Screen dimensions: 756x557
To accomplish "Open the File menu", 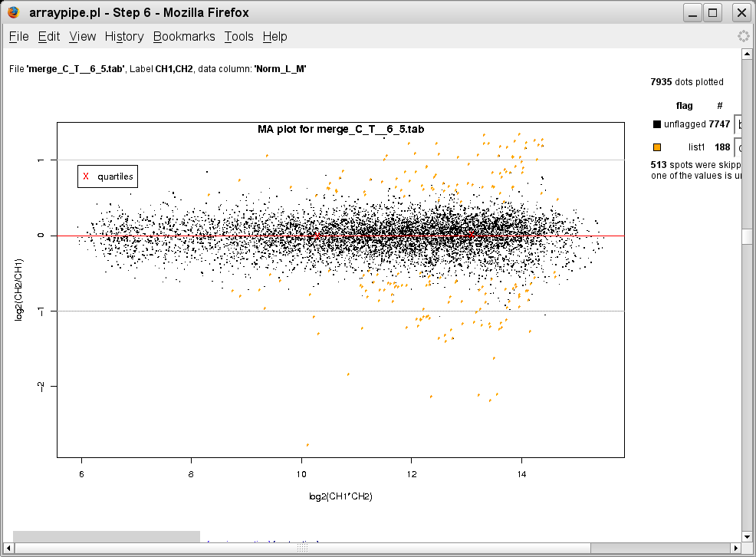I will (x=19, y=37).
